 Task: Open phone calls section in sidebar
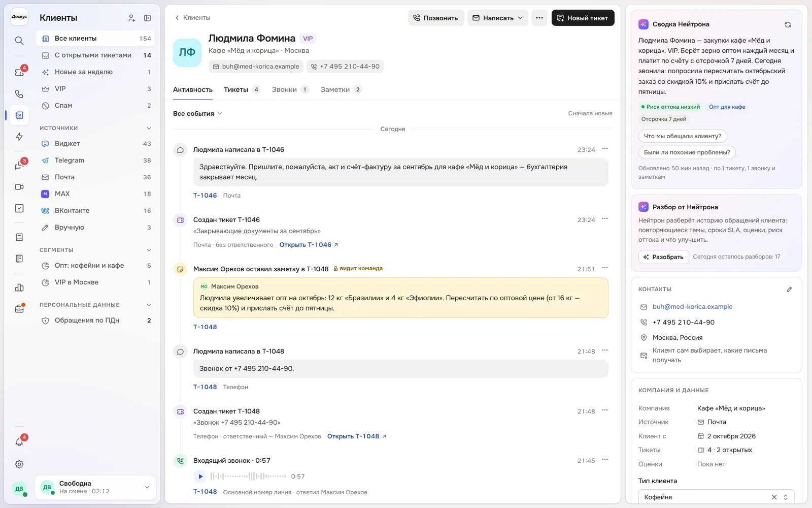[x=19, y=94]
